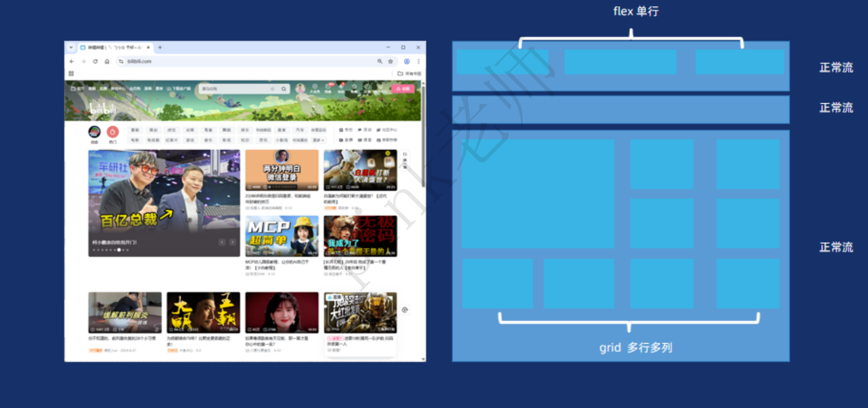Click the page vertical scrollbar thumb
This screenshot has width=868, height=408.
423,137
